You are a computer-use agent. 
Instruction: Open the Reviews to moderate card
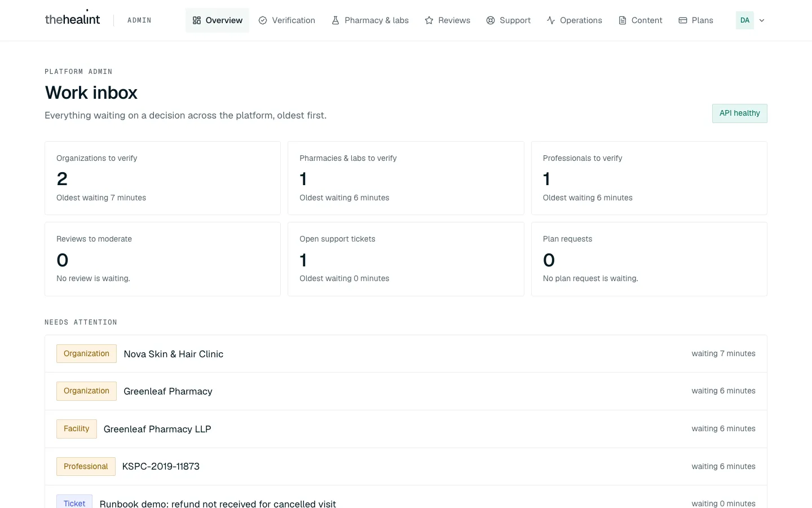point(162,259)
